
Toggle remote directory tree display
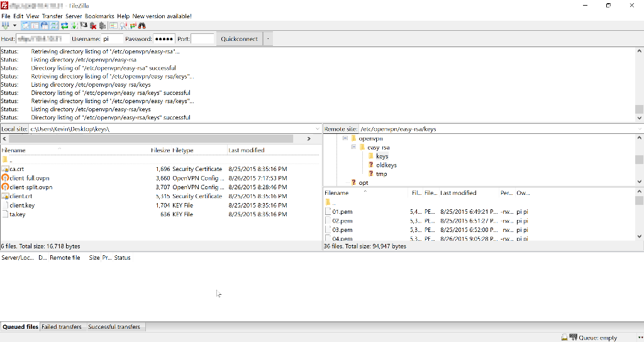45,25
